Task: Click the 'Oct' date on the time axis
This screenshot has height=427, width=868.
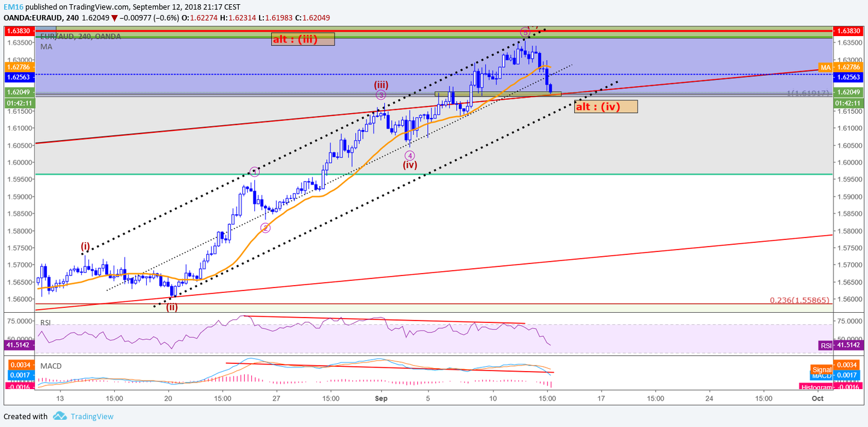Action: coord(818,398)
